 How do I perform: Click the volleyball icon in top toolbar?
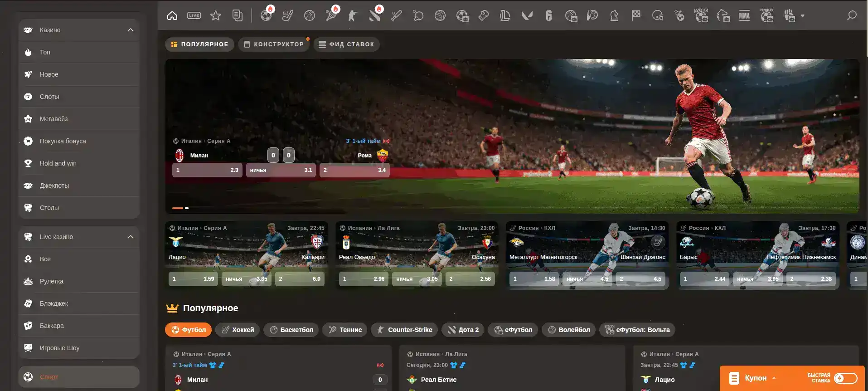pos(440,16)
